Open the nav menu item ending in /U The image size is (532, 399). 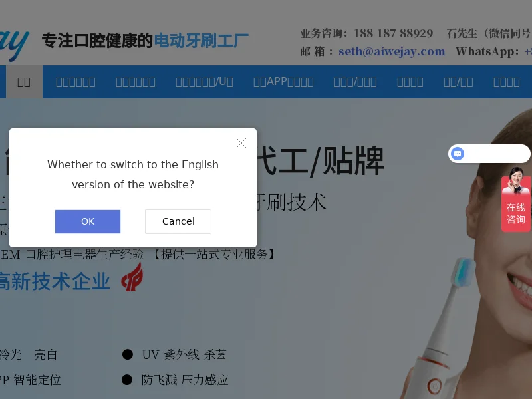[x=204, y=82]
